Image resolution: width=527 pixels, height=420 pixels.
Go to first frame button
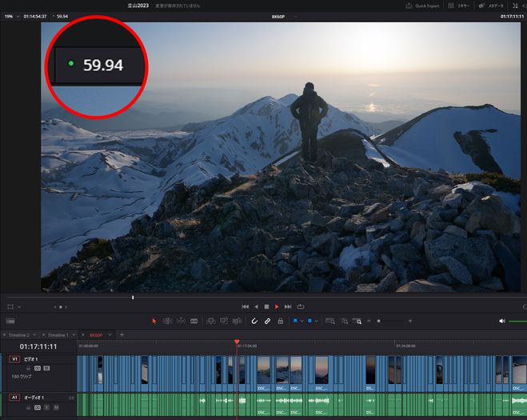click(246, 306)
